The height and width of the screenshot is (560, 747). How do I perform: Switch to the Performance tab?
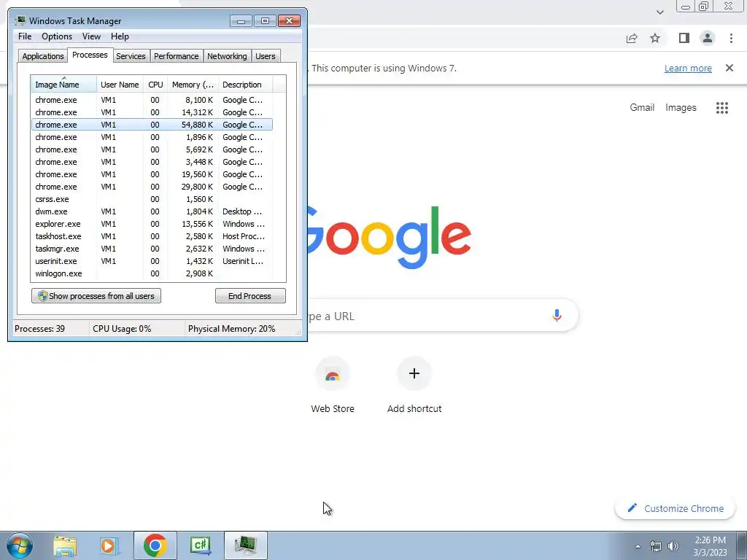(176, 56)
